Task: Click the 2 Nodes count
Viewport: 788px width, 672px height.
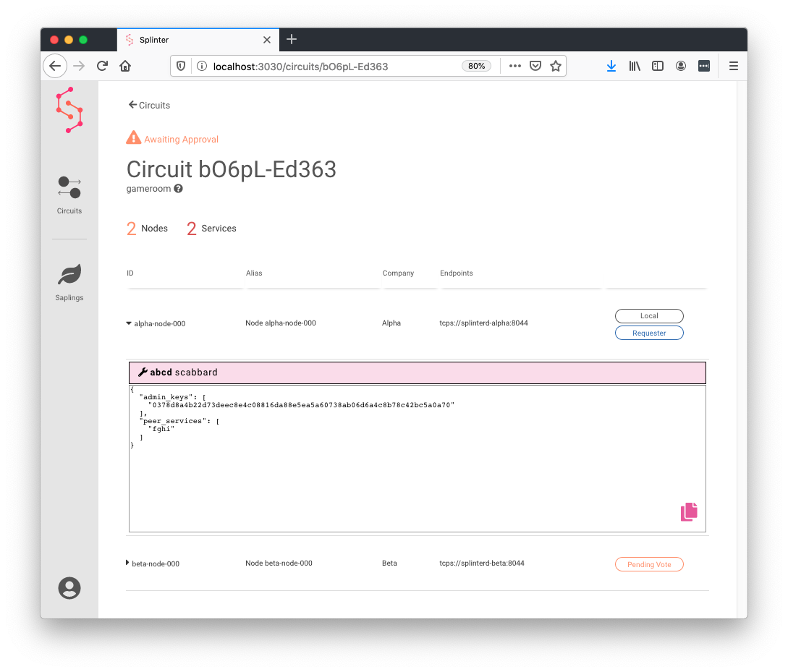Action: click(x=147, y=229)
